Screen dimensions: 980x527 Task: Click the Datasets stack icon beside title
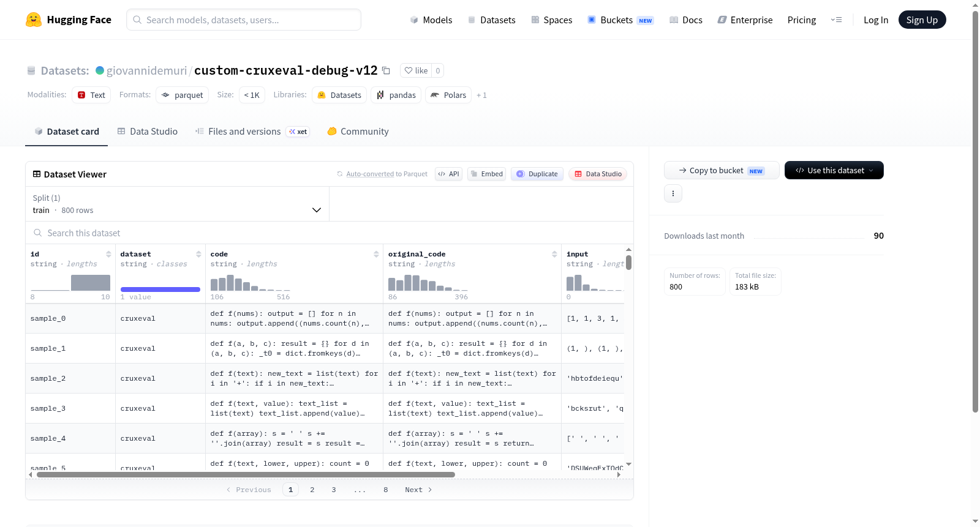(x=31, y=70)
